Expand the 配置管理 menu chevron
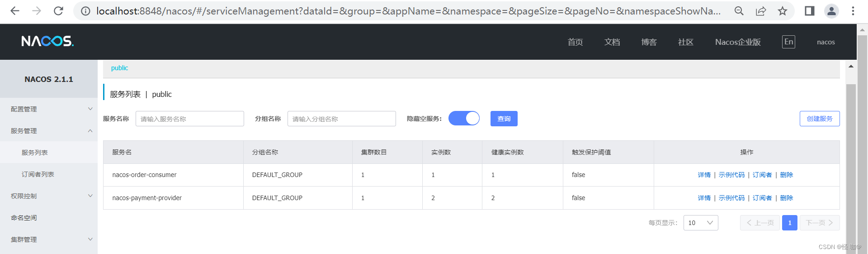 90,109
